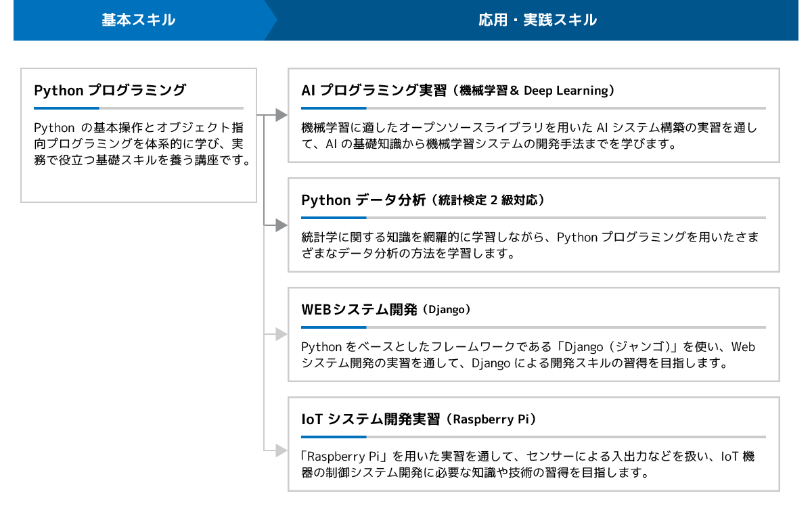Open WEBシステム開発 (Django) course heading
The height and width of the screenshot is (508, 812).
(x=386, y=309)
